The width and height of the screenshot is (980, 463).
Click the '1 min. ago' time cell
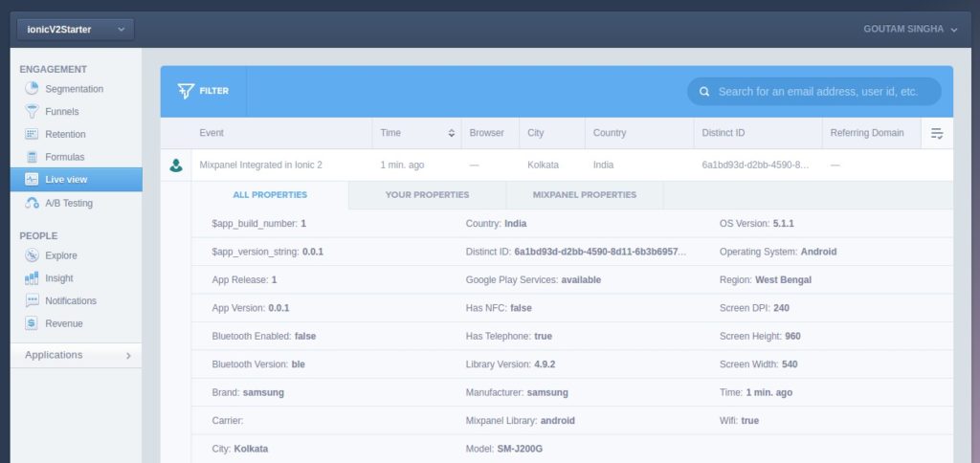tap(402, 165)
